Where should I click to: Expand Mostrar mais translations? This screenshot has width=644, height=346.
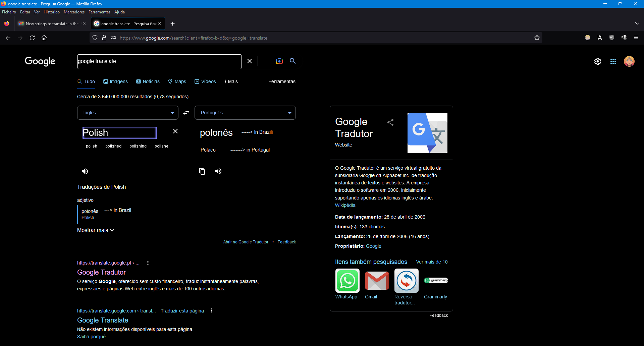[x=96, y=230]
